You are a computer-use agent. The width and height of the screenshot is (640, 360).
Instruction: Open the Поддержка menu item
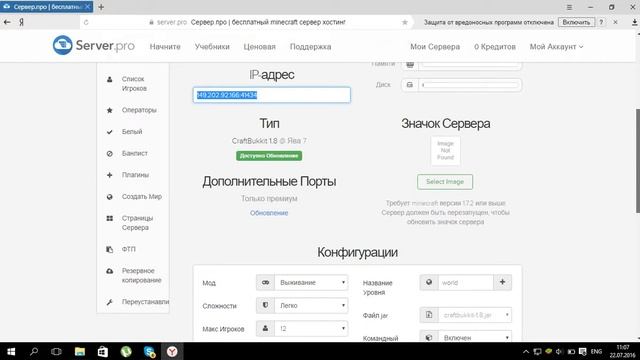pos(311,47)
